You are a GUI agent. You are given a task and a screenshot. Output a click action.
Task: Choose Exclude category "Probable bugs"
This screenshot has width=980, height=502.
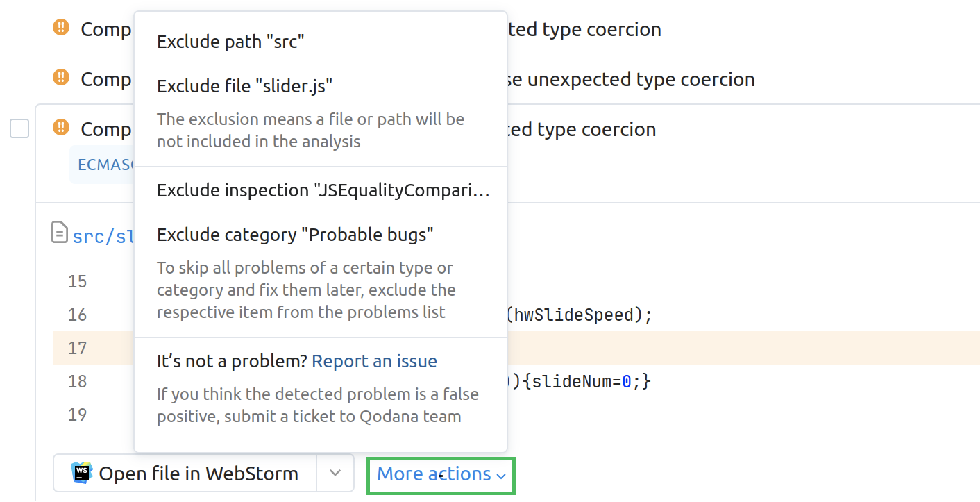click(x=295, y=235)
